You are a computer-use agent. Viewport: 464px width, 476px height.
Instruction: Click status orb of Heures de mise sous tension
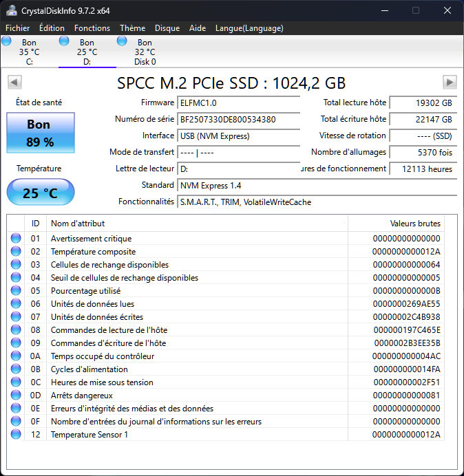[x=16, y=382]
